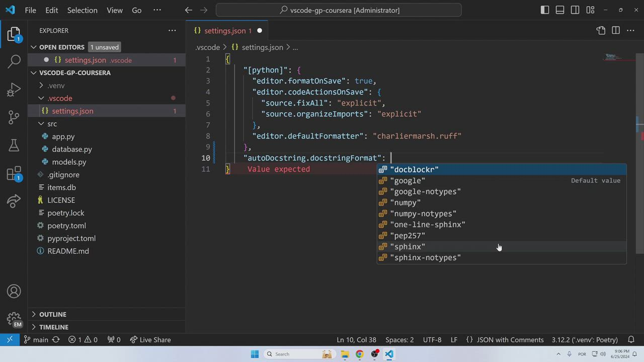The height and width of the screenshot is (362, 644).
Task: Open the Search view in activity bar
Action: click(x=14, y=61)
